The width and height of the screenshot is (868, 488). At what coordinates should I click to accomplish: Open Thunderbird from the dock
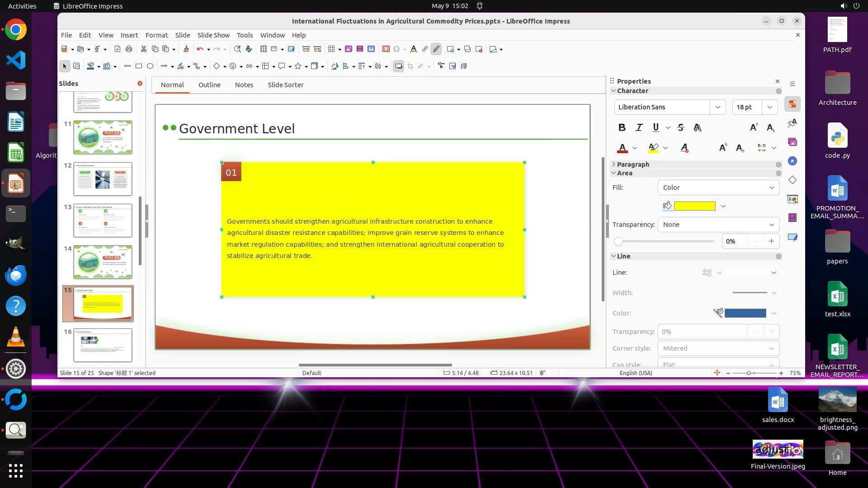coord(16,275)
